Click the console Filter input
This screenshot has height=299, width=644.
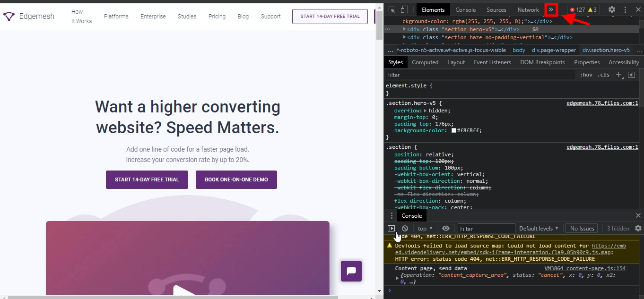[x=487, y=229]
